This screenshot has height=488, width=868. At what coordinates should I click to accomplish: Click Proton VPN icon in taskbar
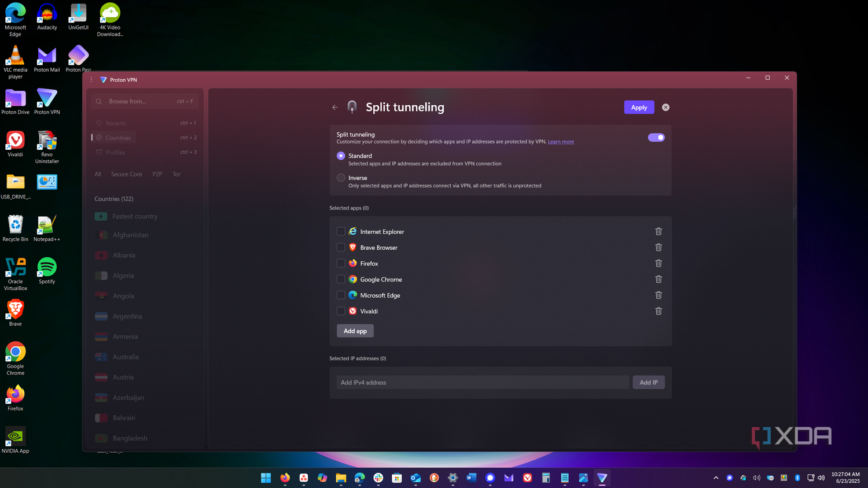pyautogui.click(x=602, y=478)
